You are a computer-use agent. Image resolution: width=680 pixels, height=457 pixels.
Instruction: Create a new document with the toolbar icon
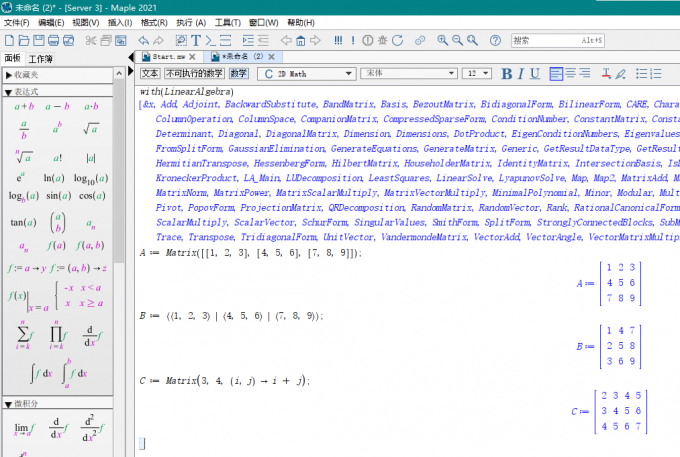pos(9,40)
